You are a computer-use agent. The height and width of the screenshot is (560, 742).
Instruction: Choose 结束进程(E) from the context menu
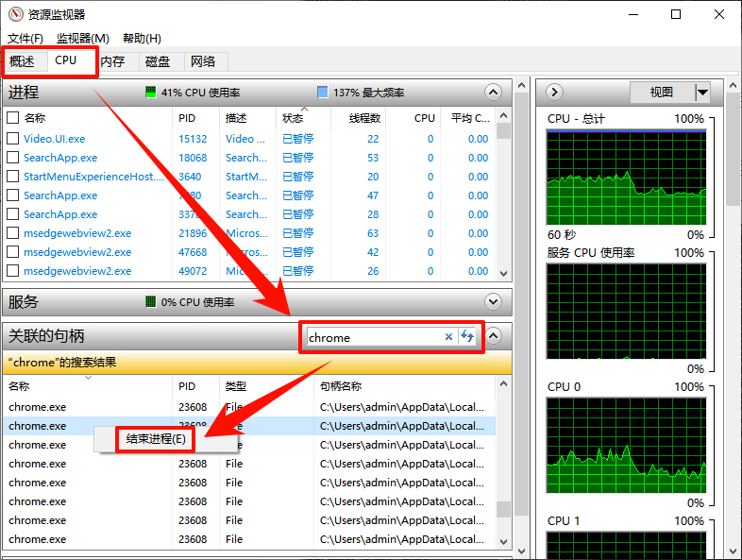tap(156, 439)
